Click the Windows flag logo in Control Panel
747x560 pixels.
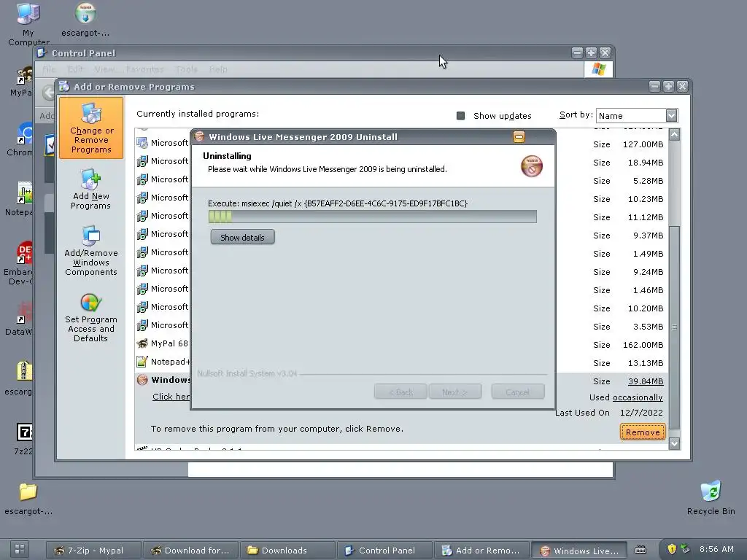pos(598,69)
